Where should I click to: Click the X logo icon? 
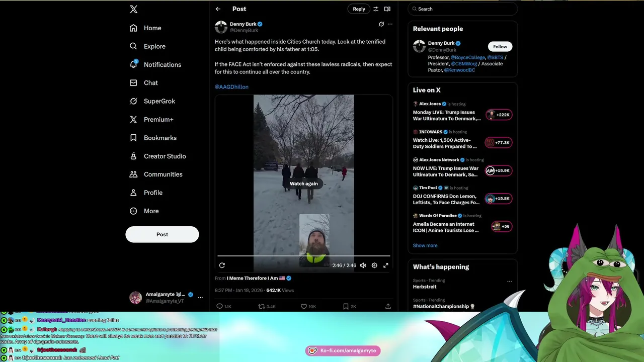pos(133,9)
